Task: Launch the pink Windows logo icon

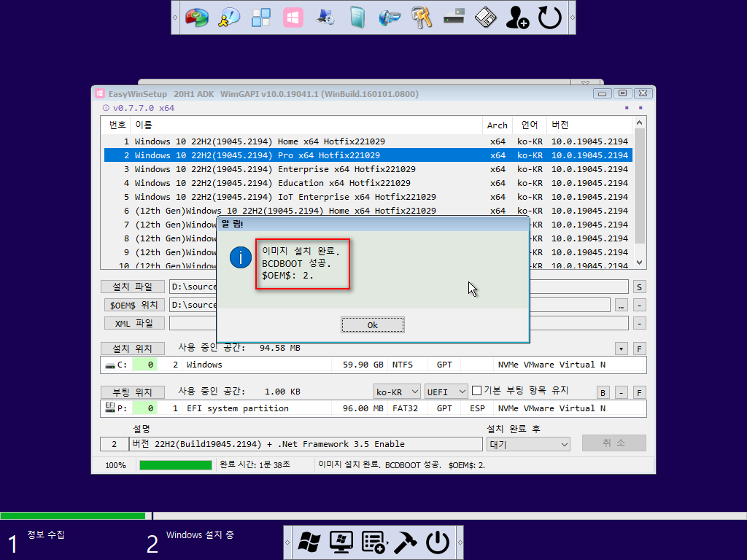Action: click(293, 18)
